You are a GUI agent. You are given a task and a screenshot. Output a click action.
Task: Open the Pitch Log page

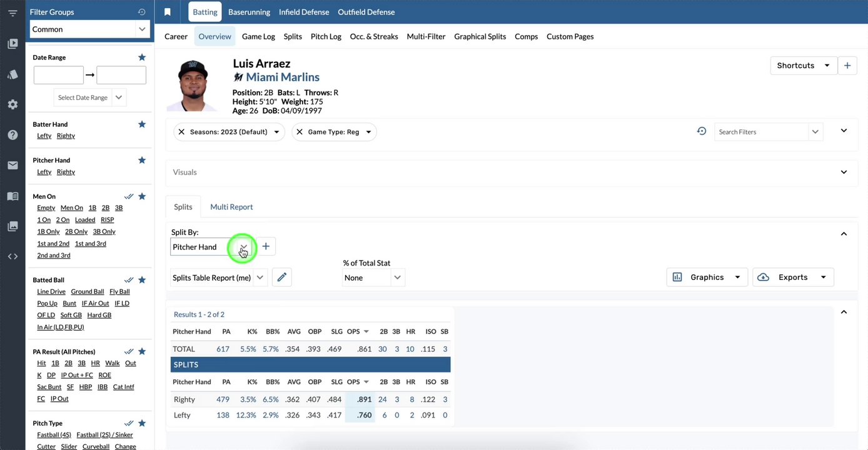coord(326,36)
